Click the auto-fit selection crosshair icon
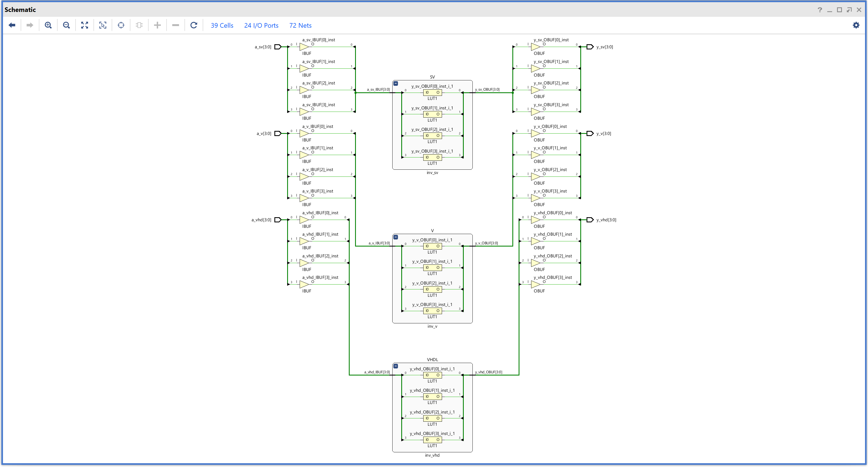This screenshot has height=467, width=868. coord(121,25)
